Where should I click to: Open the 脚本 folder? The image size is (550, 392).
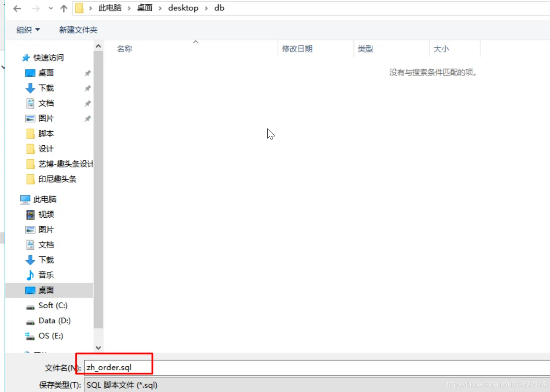point(46,133)
